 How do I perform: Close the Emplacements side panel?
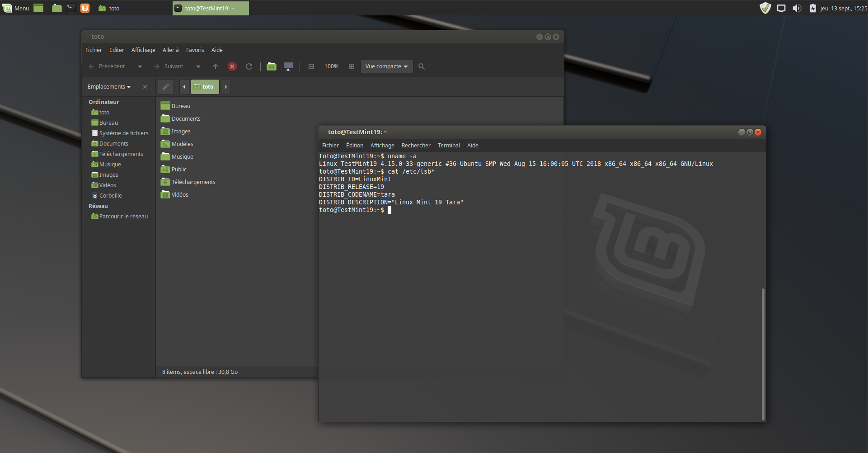pos(145,87)
